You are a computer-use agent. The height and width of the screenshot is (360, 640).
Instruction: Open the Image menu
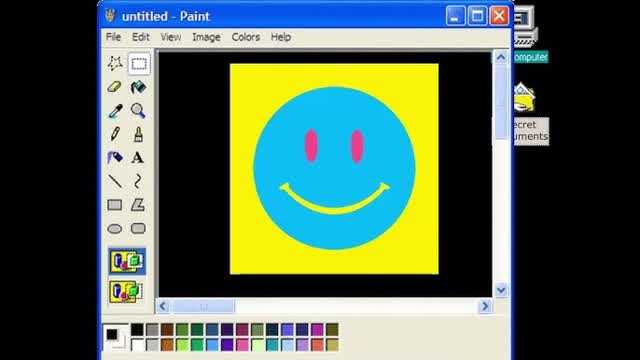pyautogui.click(x=206, y=37)
